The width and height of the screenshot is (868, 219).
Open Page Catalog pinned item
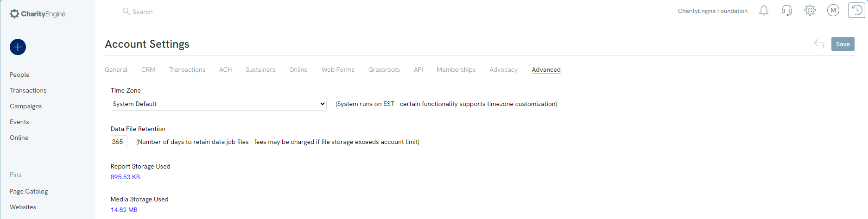(x=29, y=191)
